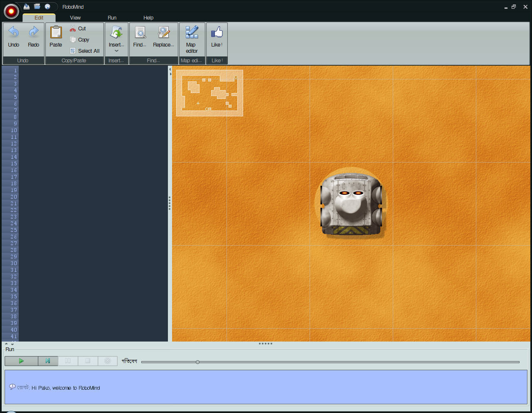The width and height of the screenshot is (532, 413).
Task: Open the Help ribbon tab
Action: pyautogui.click(x=148, y=18)
